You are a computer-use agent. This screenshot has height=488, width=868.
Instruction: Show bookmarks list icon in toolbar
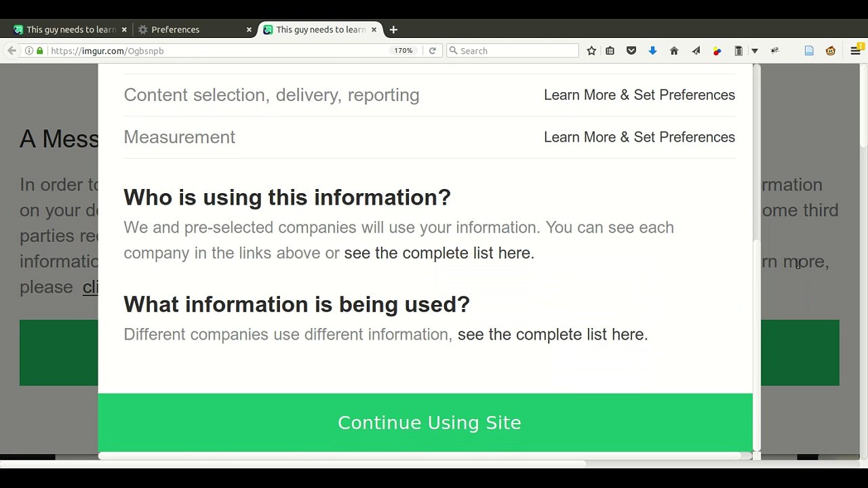coord(610,51)
